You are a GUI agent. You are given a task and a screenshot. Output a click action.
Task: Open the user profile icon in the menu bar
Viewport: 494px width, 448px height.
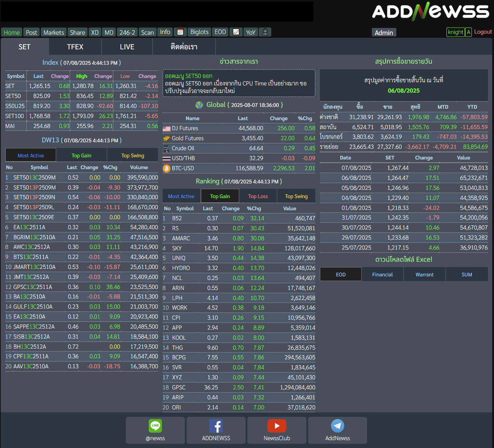click(265, 32)
